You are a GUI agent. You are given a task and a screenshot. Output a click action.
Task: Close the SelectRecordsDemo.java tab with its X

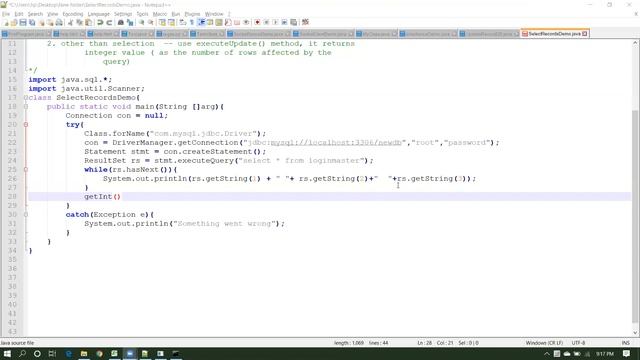(584, 33)
